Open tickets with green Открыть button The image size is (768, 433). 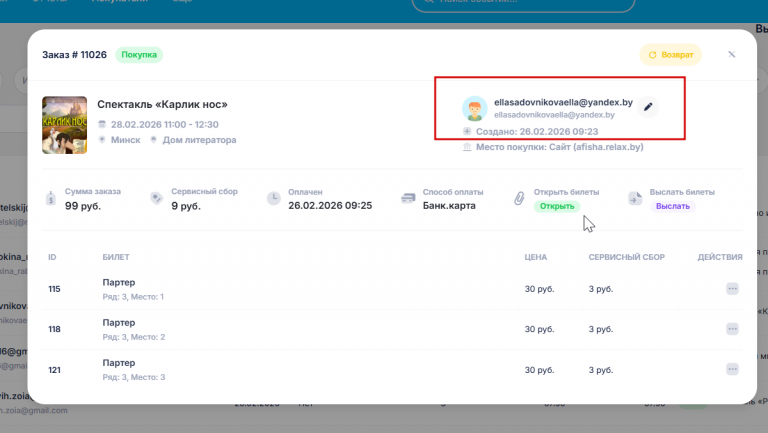tap(557, 206)
